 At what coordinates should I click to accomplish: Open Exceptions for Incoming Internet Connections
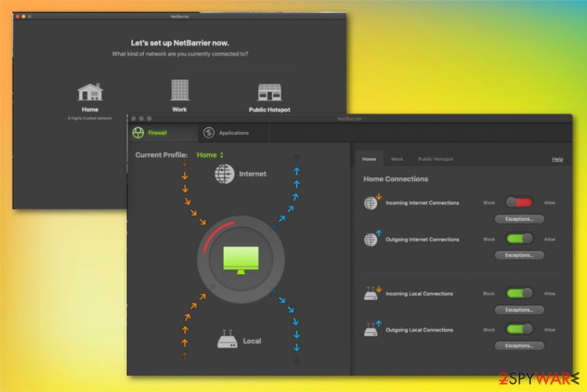click(x=519, y=219)
